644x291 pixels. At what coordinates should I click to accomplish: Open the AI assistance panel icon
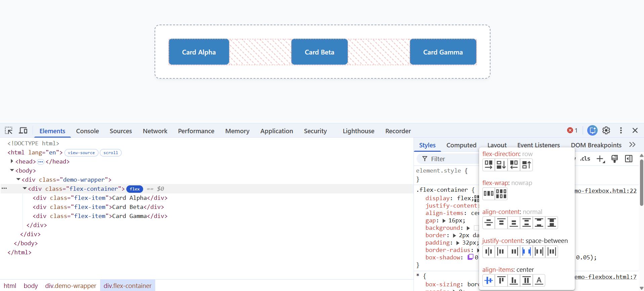(x=592, y=131)
